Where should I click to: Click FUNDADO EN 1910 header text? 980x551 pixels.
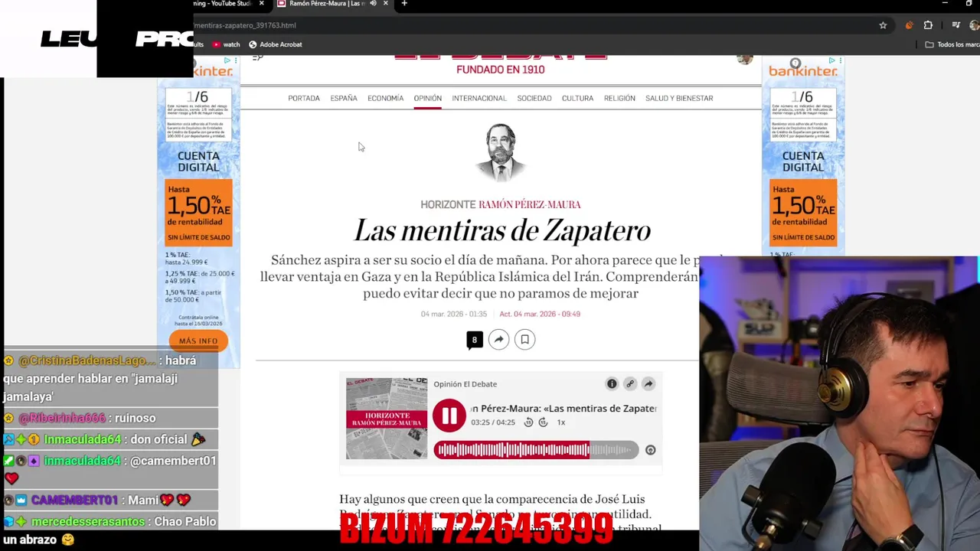(x=501, y=70)
